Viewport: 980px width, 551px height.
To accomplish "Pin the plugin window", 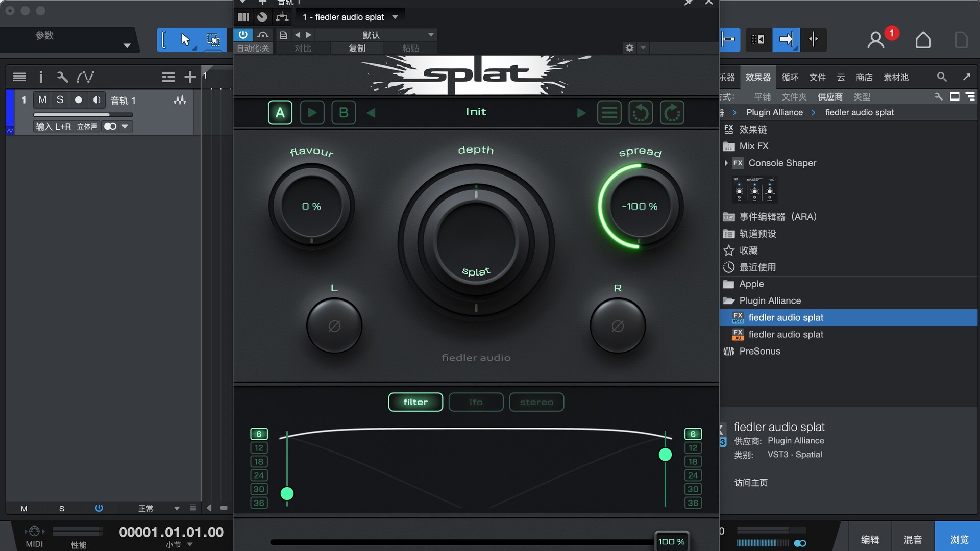I will [689, 3].
